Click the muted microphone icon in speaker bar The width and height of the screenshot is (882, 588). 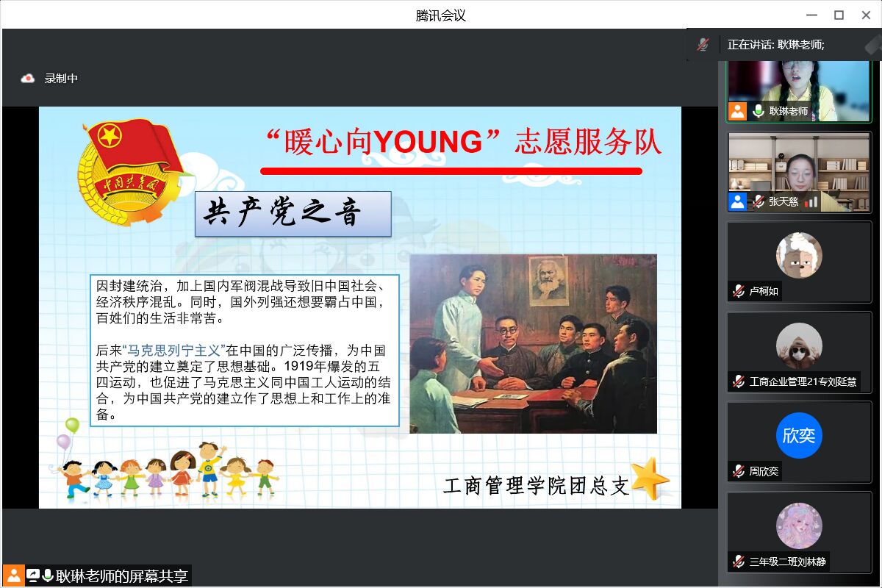click(x=703, y=45)
